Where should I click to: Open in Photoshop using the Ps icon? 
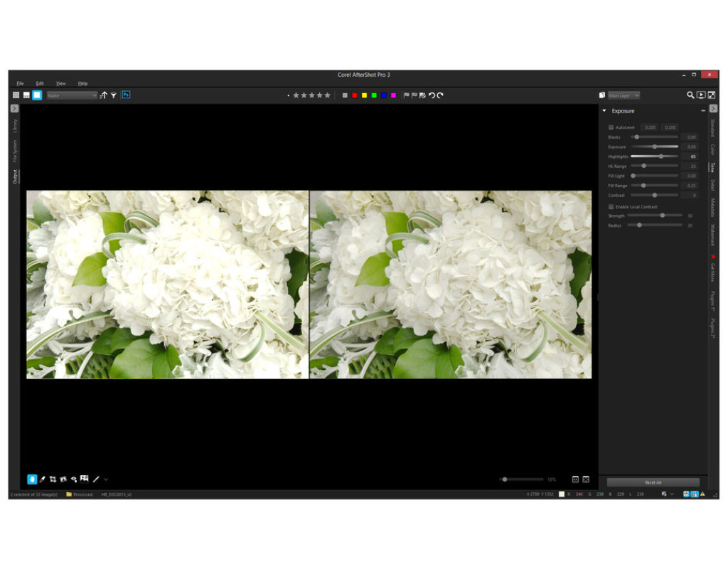point(126,95)
